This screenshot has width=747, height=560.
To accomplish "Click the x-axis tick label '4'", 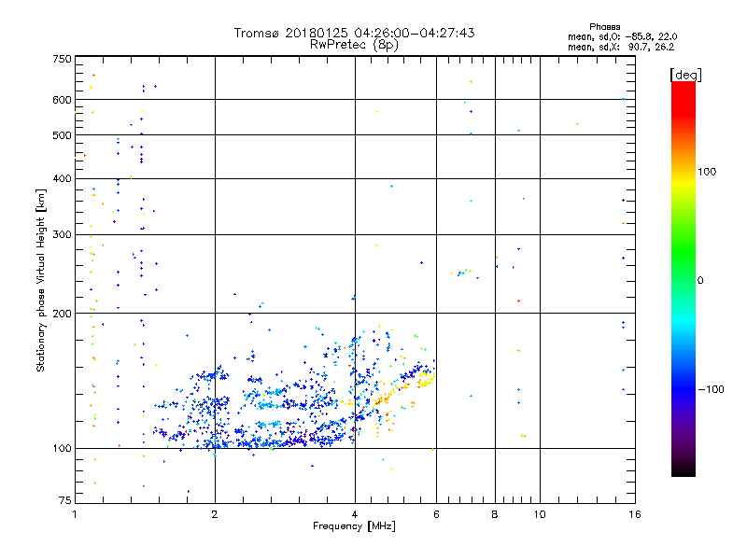I will pyautogui.click(x=355, y=514).
